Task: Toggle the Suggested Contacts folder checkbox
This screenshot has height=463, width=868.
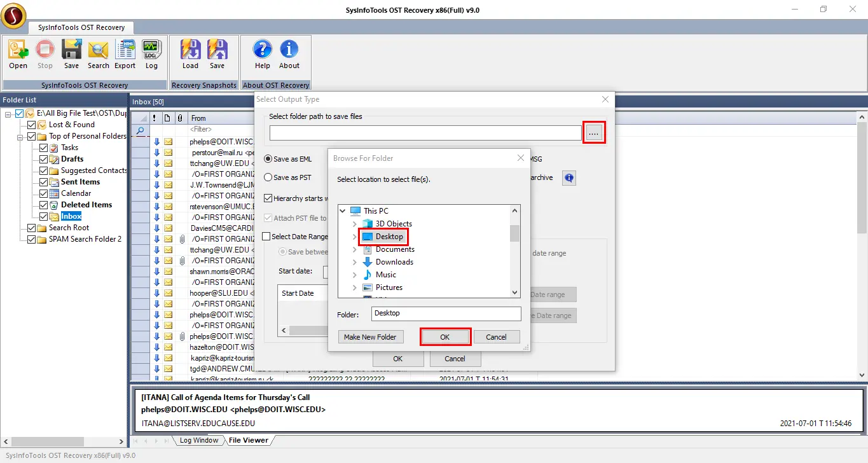Action: [44, 170]
